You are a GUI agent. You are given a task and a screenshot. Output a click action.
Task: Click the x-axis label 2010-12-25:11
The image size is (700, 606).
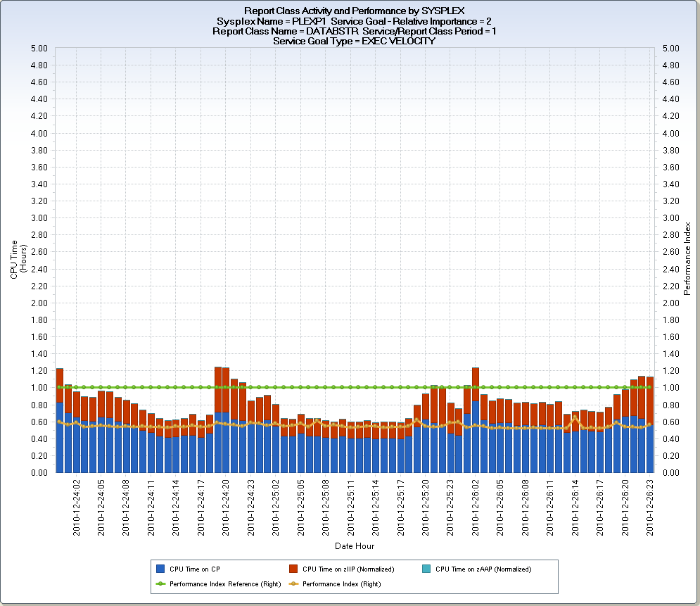point(351,508)
